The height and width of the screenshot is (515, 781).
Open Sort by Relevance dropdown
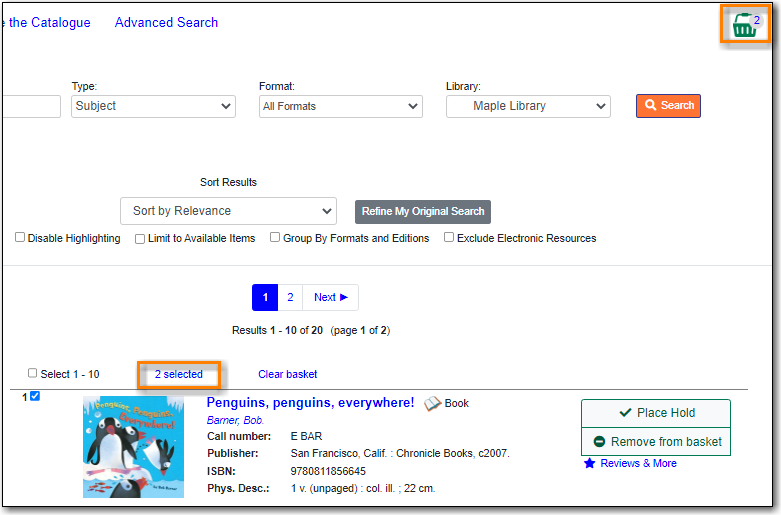228,211
